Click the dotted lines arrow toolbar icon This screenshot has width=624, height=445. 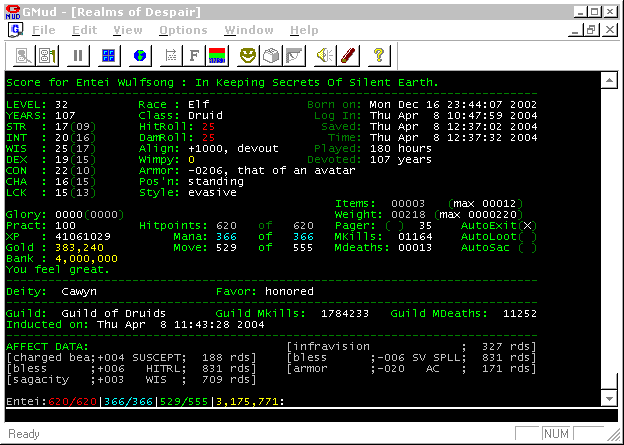(171, 55)
